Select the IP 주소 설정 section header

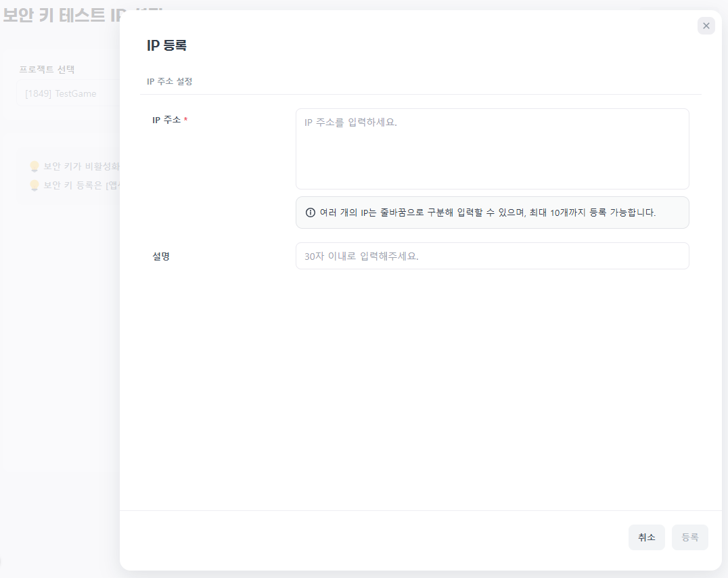pyautogui.click(x=170, y=81)
